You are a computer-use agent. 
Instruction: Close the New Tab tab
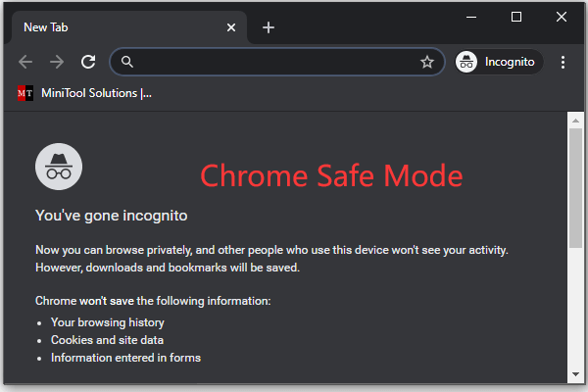tap(231, 27)
